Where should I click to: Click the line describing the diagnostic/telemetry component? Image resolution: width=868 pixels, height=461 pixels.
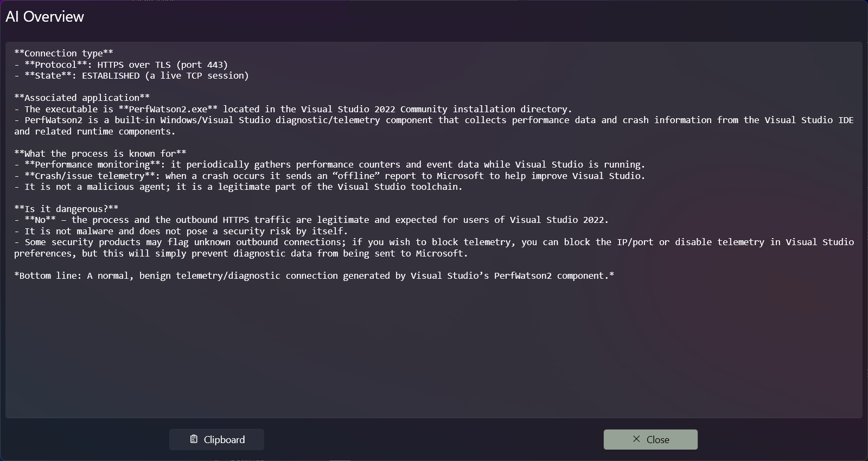[434, 120]
